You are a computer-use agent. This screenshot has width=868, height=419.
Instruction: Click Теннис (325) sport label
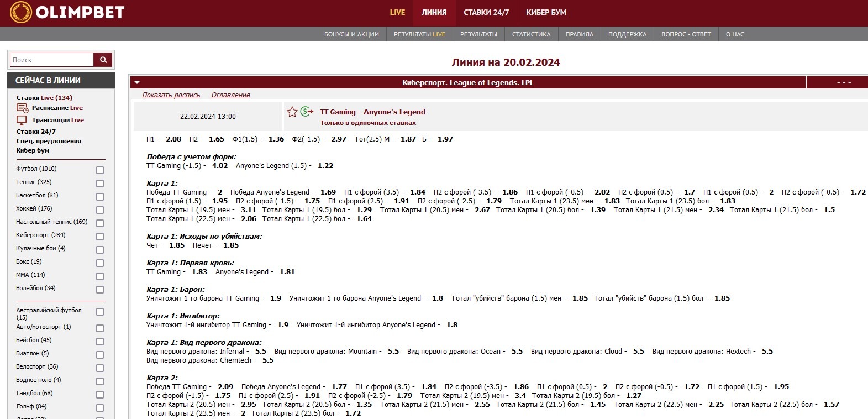click(x=34, y=182)
